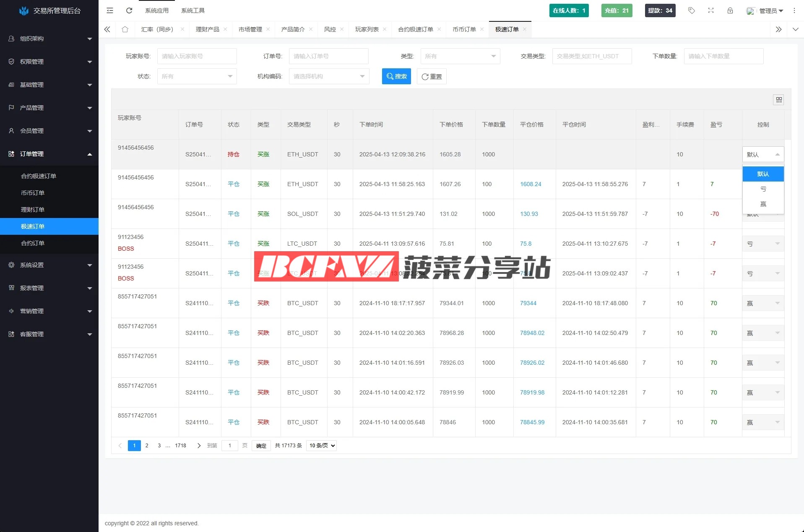This screenshot has width=804, height=532.
Task: Choose 赢 in the open control dropdown
Action: [x=763, y=204]
